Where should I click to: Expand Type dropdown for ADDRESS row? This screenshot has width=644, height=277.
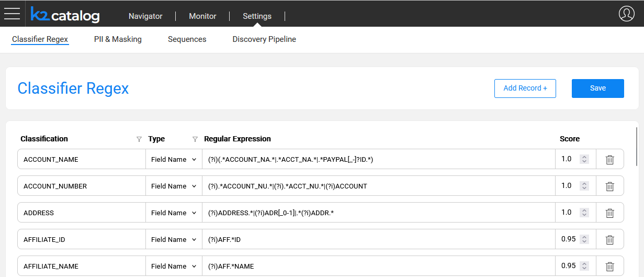coord(174,213)
